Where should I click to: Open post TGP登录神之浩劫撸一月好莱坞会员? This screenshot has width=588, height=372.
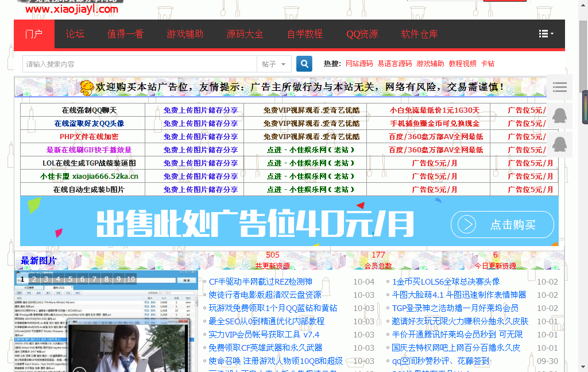(x=455, y=308)
